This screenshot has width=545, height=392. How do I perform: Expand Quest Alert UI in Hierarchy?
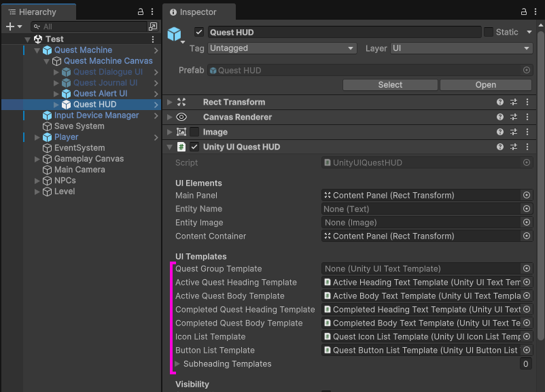(56, 94)
